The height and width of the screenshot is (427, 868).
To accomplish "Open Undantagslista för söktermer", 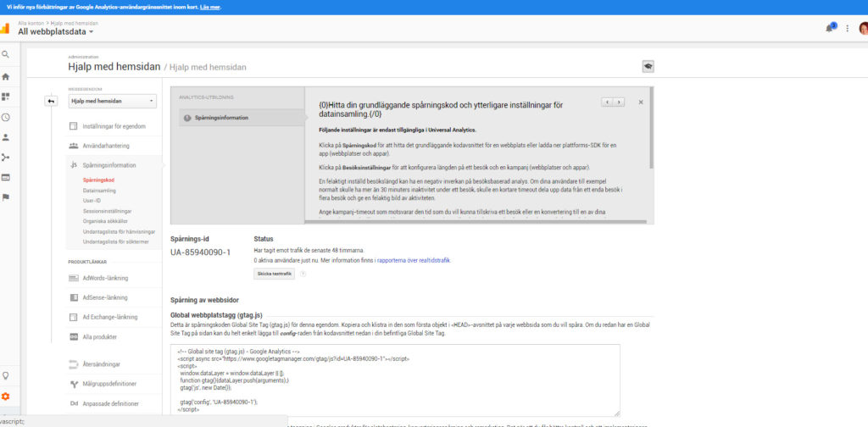I will (116, 241).
